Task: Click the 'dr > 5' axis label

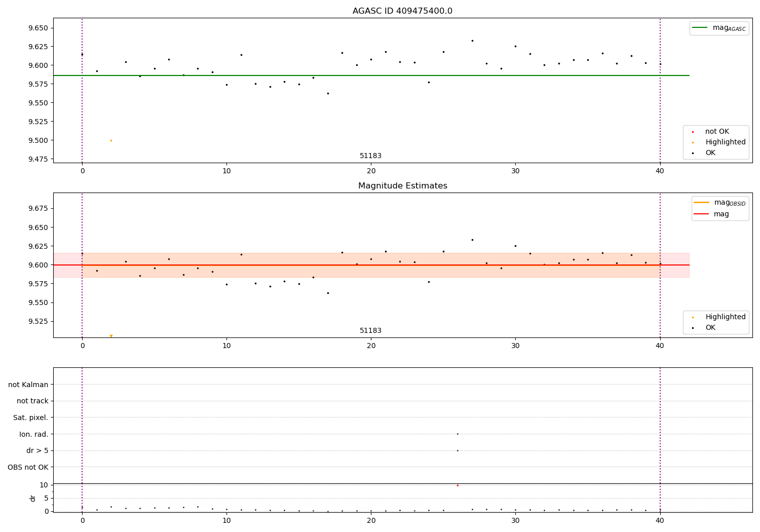Action: 37,450
